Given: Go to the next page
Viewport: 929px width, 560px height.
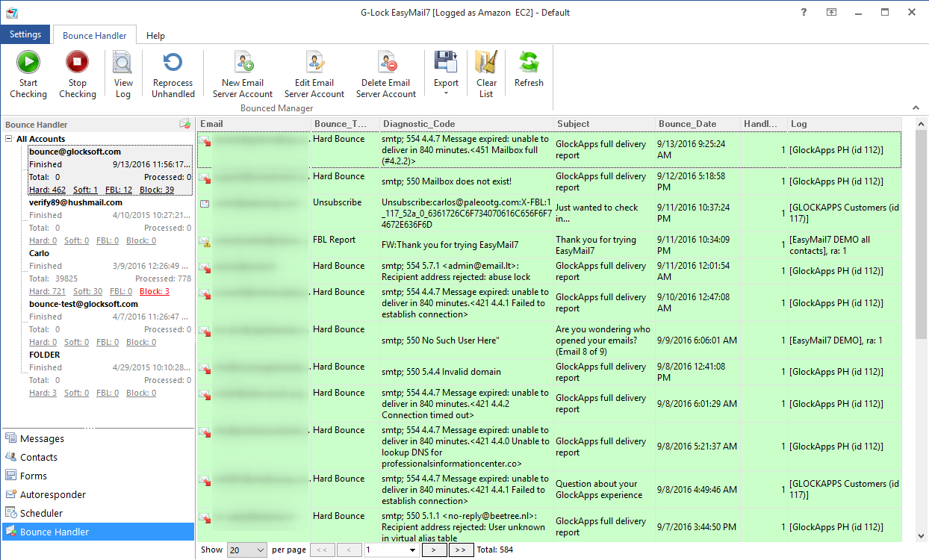Looking at the screenshot, I should click(435, 550).
